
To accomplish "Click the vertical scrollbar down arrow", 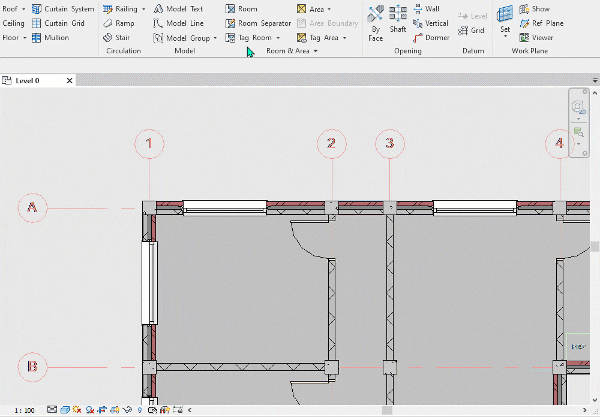I will 595,401.
